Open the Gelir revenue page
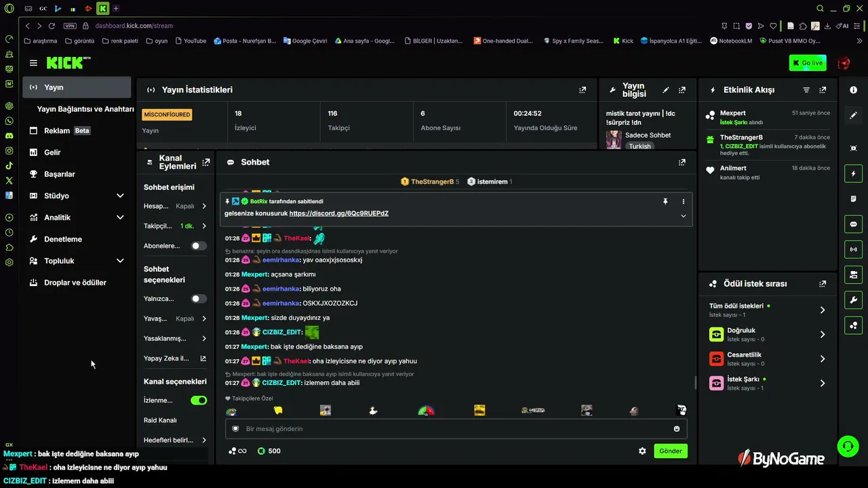Viewport: 868px width, 488px height. (x=77, y=152)
